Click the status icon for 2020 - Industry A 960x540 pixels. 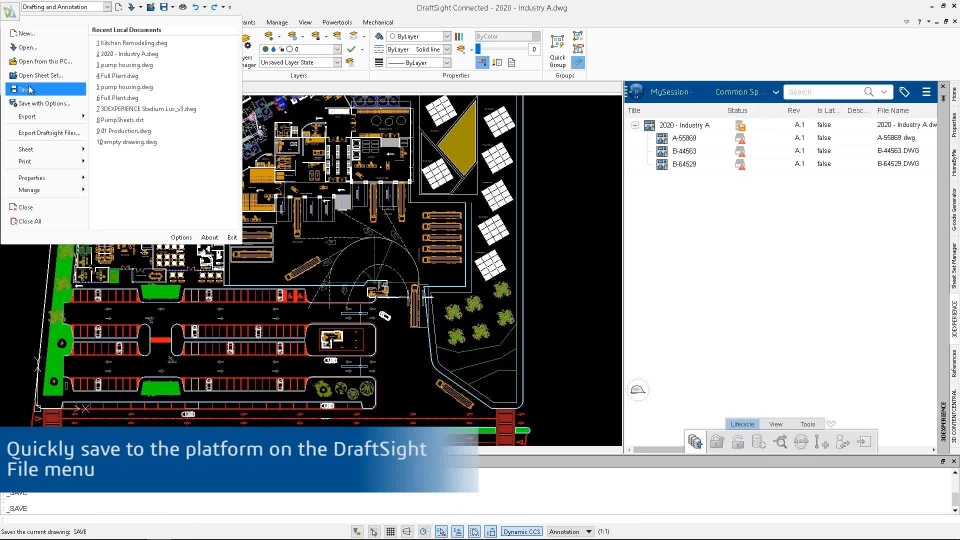point(740,126)
